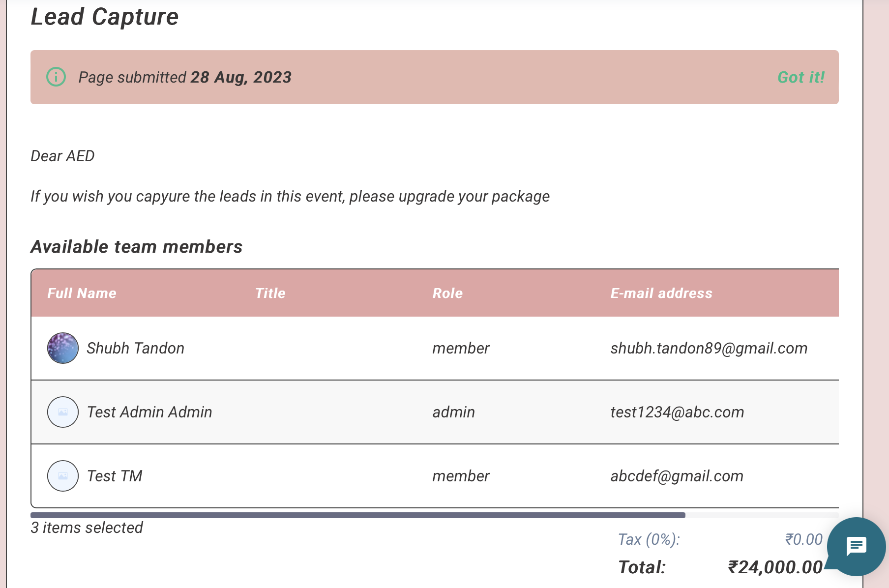Click the E-mail address column header

[x=661, y=293]
